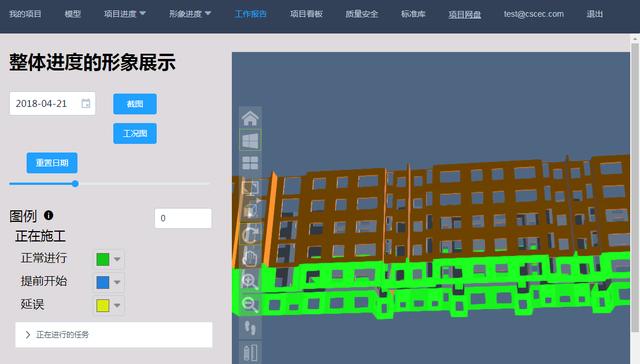Open the 延误 yellow color dropdown
Screen dimensions: 640x364
pos(117,305)
